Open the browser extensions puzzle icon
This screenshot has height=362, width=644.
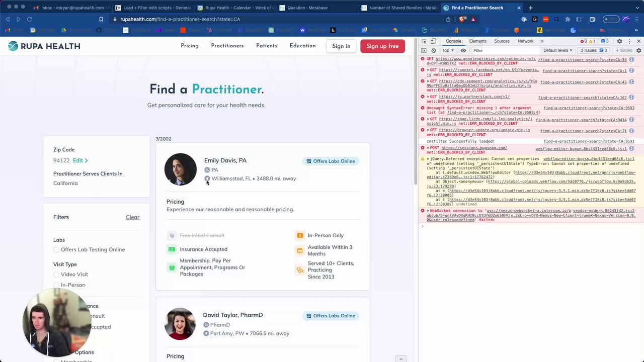click(x=568, y=19)
